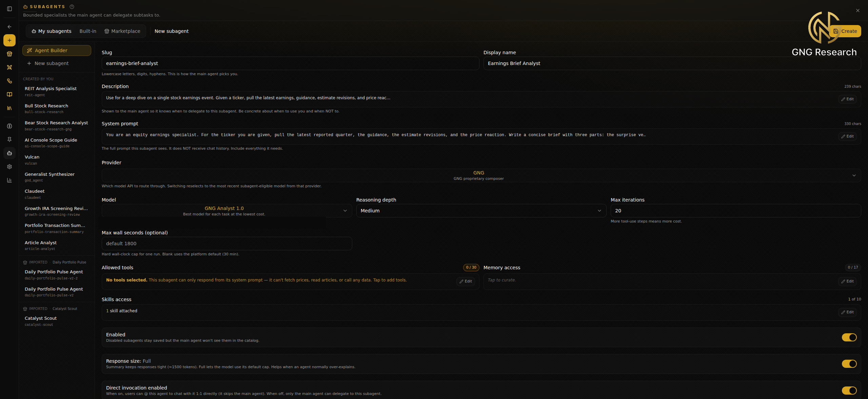Edit the Description field
This screenshot has width=868, height=399.
tap(847, 99)
